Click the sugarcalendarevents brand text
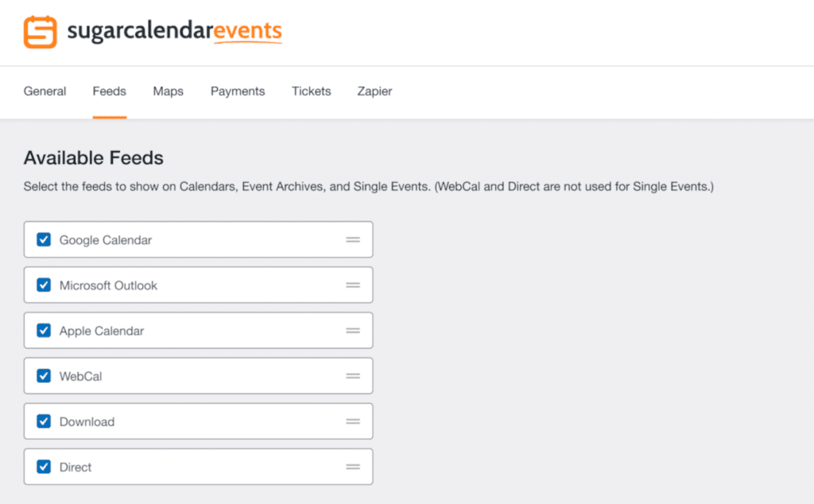Image resolution: width=814 pixels, height=504 pixels. [x=174, y=32]
